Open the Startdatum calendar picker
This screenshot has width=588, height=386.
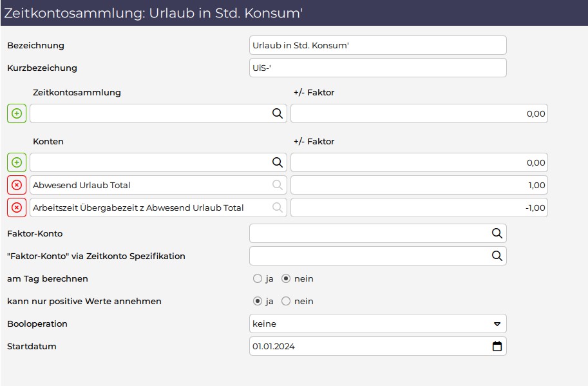(497, 346)
